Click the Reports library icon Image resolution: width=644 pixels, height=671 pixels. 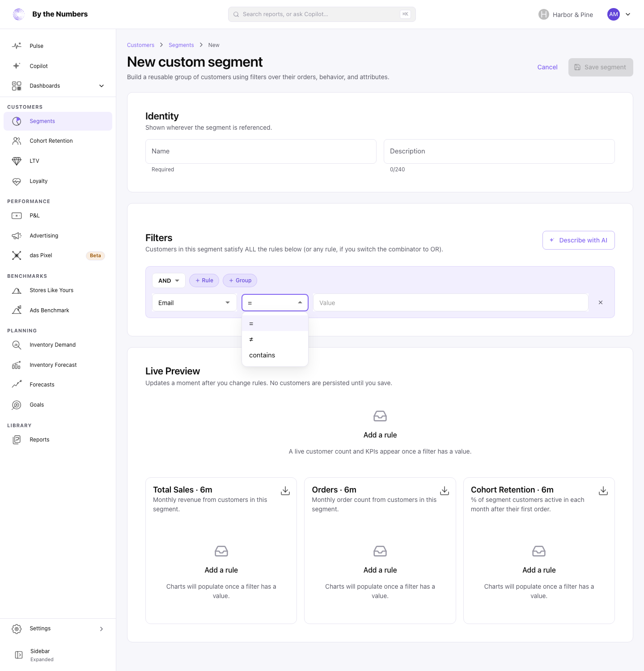tap(17, 440)
